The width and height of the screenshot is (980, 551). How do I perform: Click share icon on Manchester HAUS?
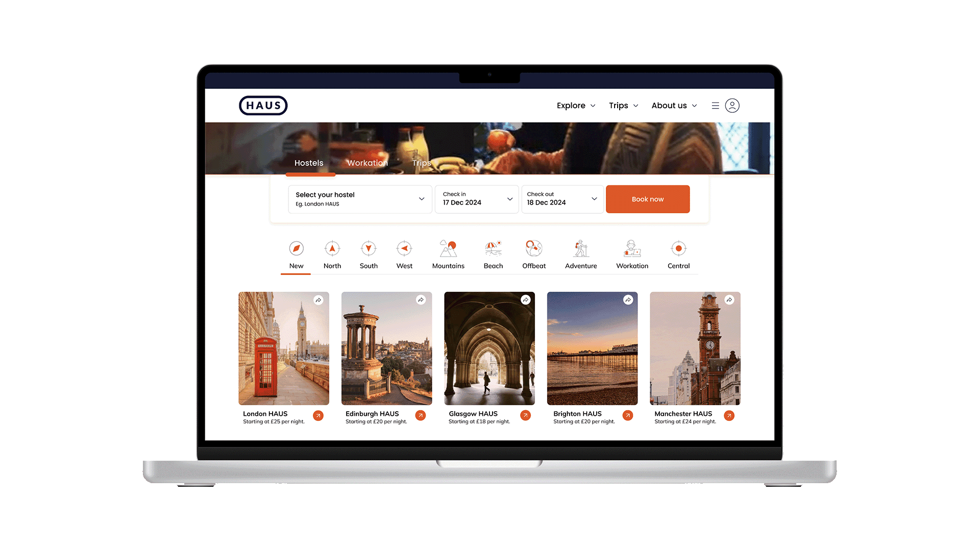729,300
